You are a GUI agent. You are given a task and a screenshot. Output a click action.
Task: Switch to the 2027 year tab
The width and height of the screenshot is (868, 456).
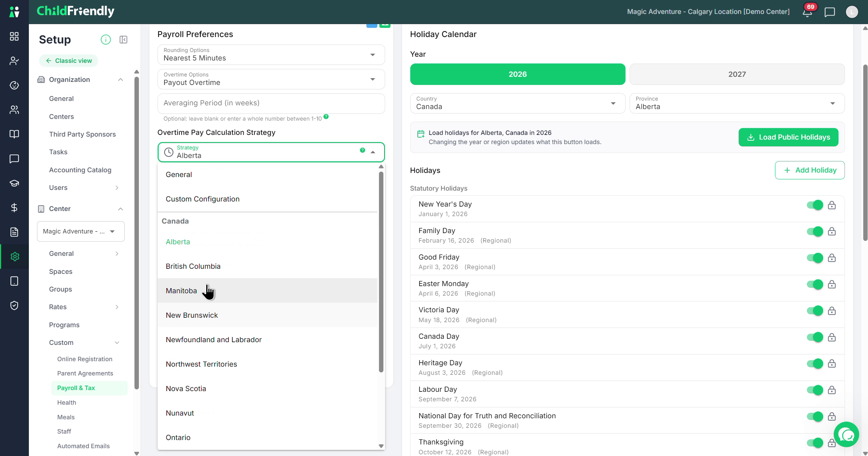click(x=737, y=74)
